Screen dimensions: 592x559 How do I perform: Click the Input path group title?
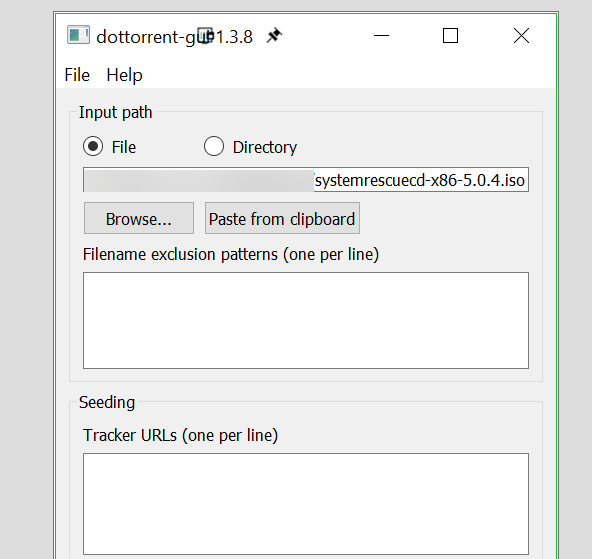coord(116,112)
